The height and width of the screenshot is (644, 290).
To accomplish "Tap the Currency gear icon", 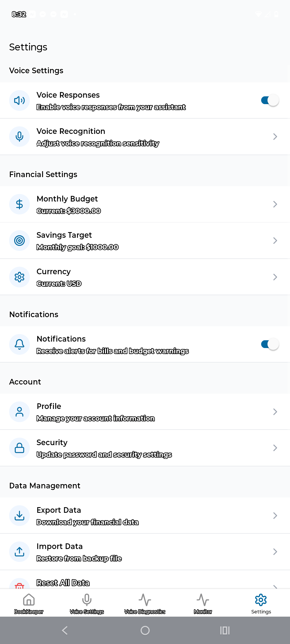I will (19, 277).
